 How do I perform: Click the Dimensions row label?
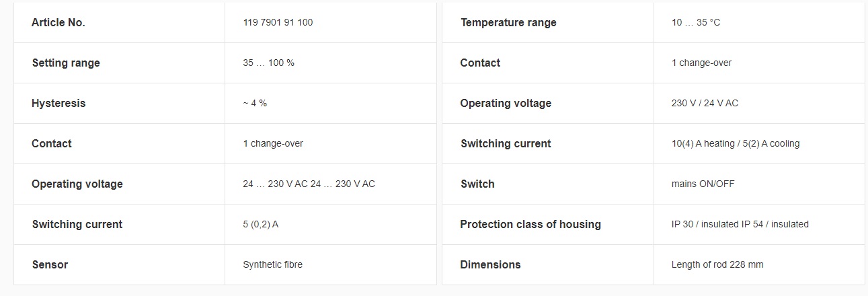point(491,264)
